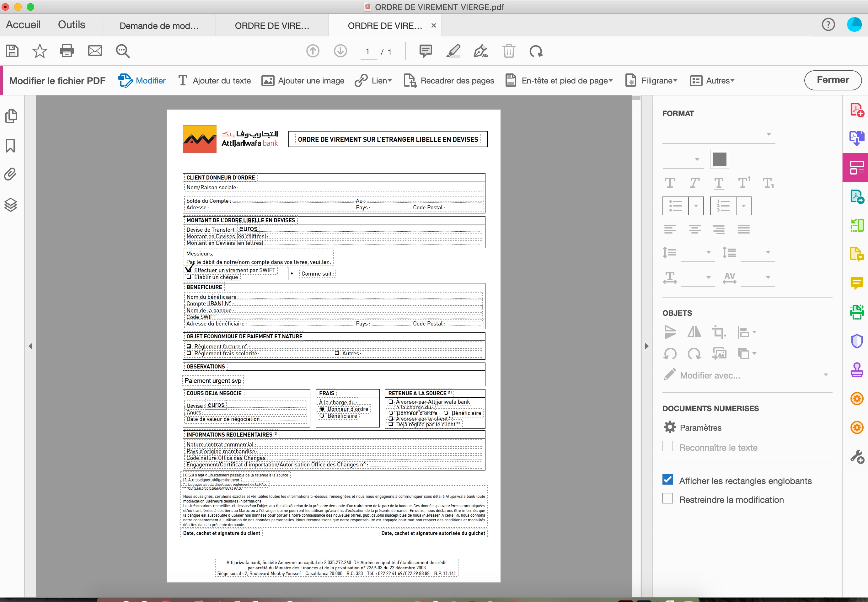The width and height of the screenshot is (868, 602).
Task: Click the print icon in toolbar
Action: coord(67,51)
